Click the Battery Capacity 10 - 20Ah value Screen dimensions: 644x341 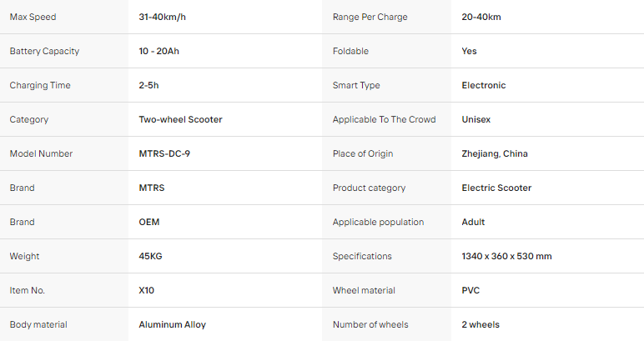pos(159,51)
